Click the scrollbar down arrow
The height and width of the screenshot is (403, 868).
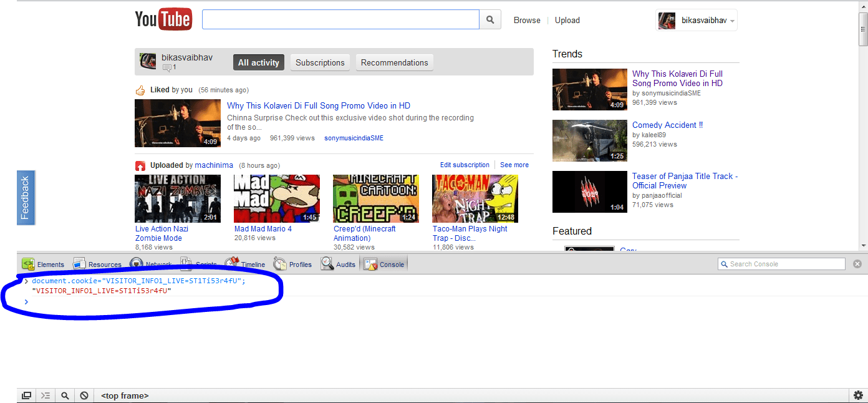pyautogui.click(x=863, y=246)
